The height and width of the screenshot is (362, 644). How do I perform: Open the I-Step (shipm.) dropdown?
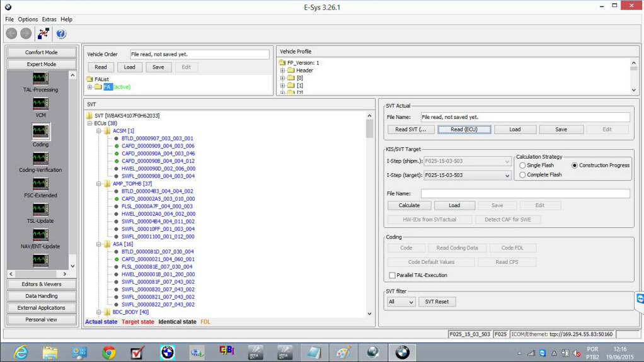tap(507, 161)
